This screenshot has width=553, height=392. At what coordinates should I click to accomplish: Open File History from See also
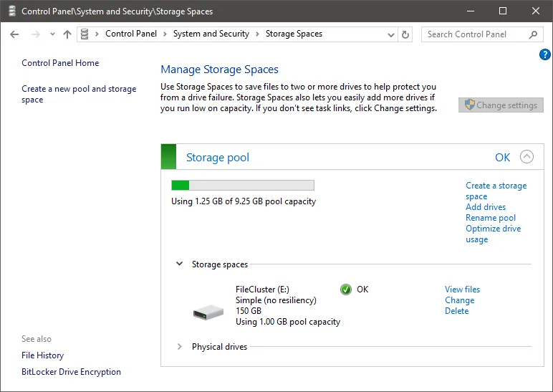coord(43,355)
